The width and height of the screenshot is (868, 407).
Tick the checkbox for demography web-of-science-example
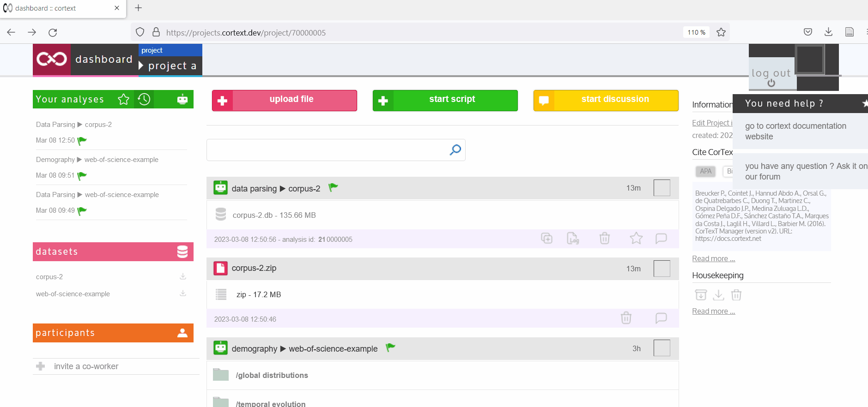click(x=662, y=348)
